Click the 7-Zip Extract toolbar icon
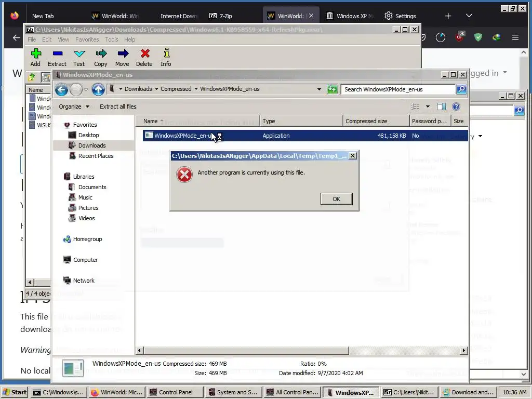Screen dimensions: 532x399 coord(57,57)
